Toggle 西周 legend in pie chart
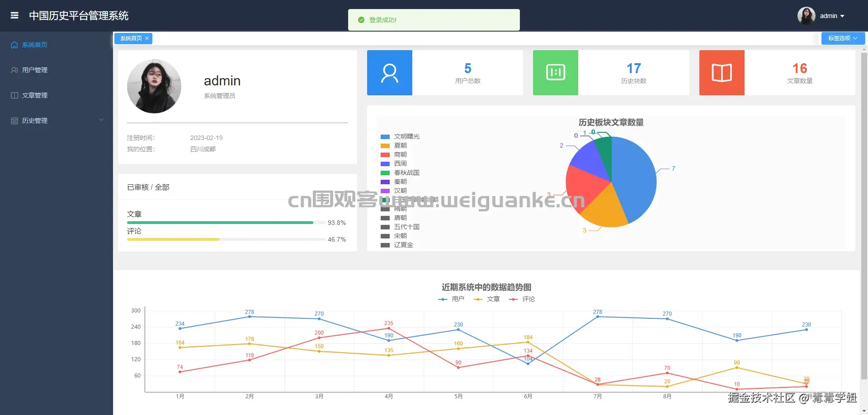 tap(394, 163)
